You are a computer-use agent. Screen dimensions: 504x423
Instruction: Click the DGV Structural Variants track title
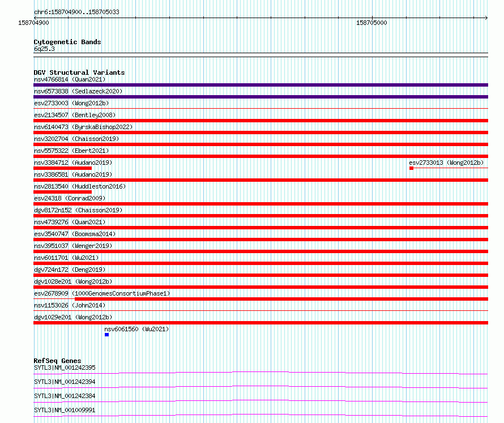click(79, 72)
